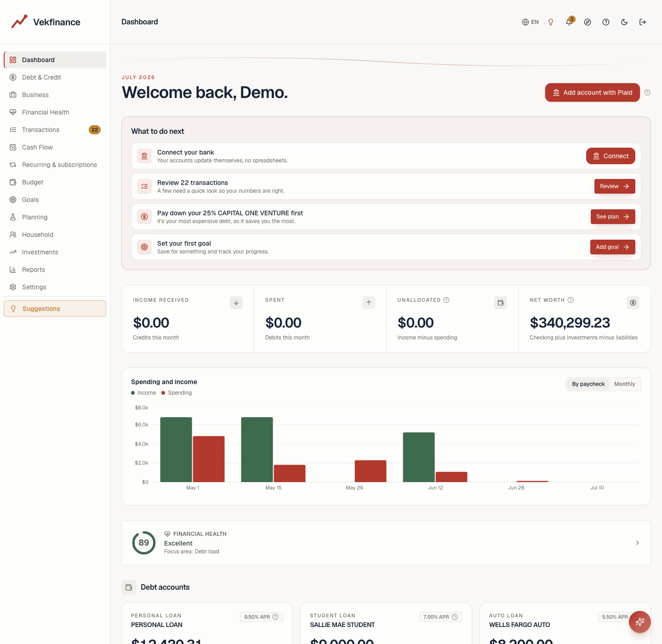This screenshot has width=662, height=644.
Task: Click 7.00% APR info on Student Loan
Action: pos(455,617)
